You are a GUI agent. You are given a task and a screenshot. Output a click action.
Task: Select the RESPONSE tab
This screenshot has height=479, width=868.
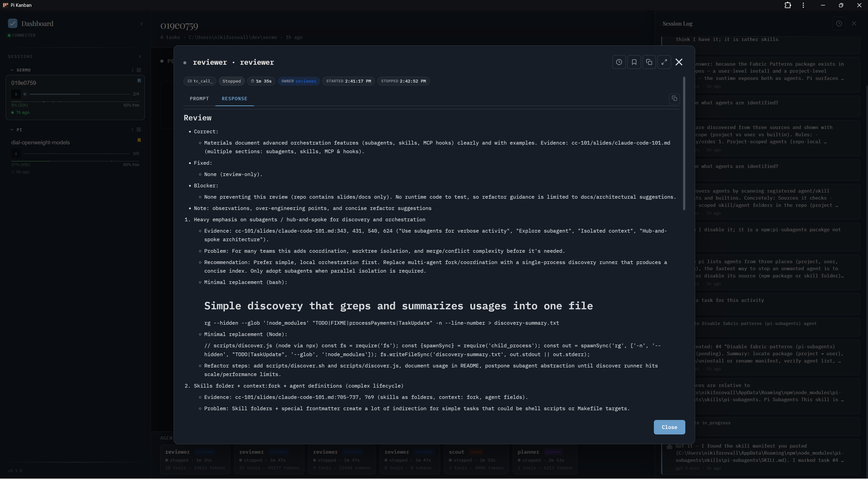coord(234,99)
